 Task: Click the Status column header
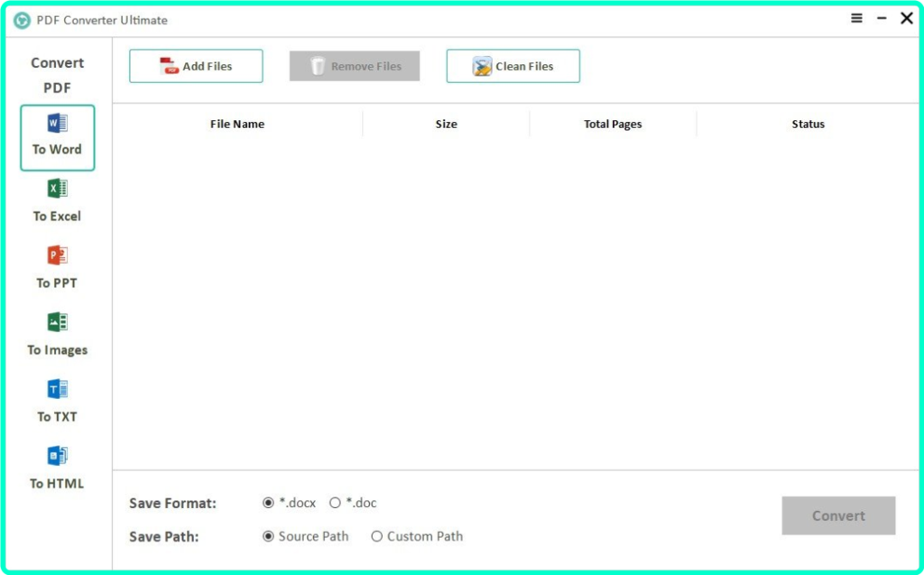coord(808,124)
